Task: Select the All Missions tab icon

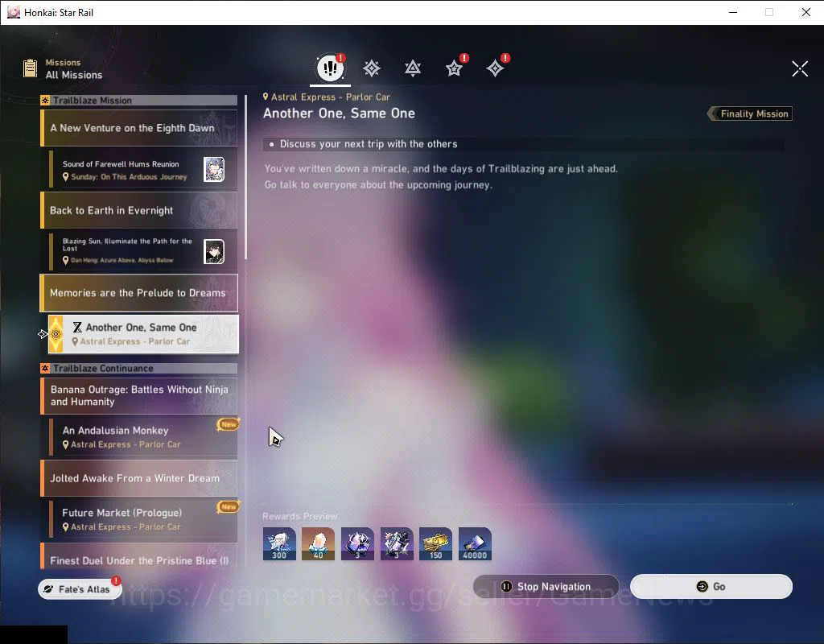Action: pos(330,68)
